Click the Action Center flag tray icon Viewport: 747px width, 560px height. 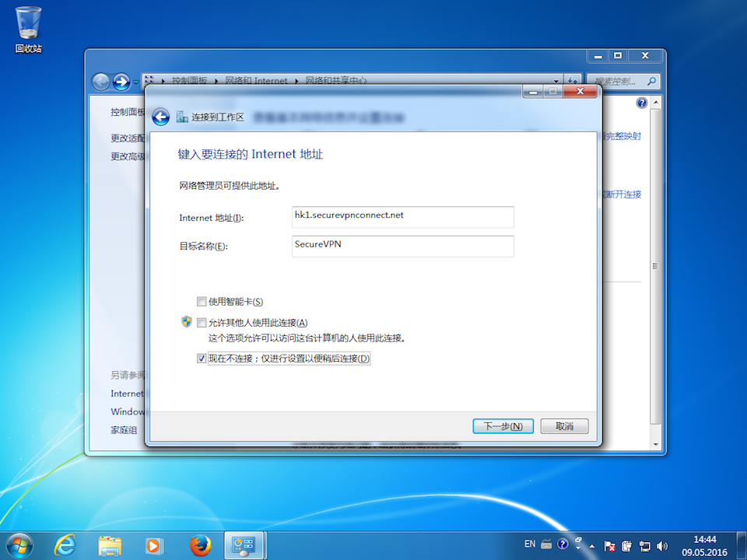[x=609, y=546]
